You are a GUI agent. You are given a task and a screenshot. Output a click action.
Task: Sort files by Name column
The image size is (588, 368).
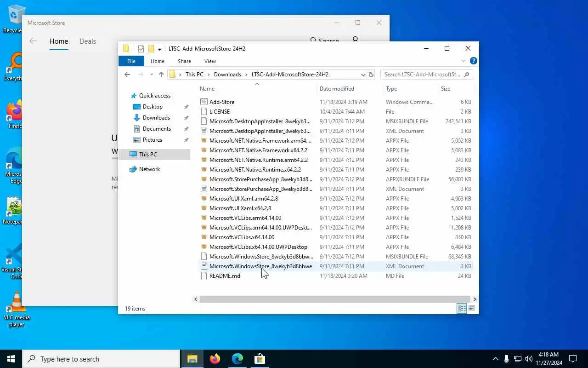[207, 89]
